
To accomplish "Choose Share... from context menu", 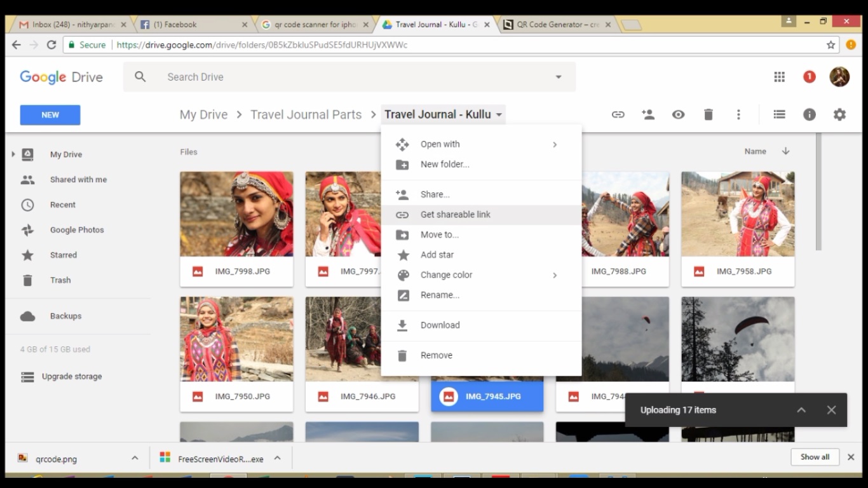I will (x=481, y=194).
